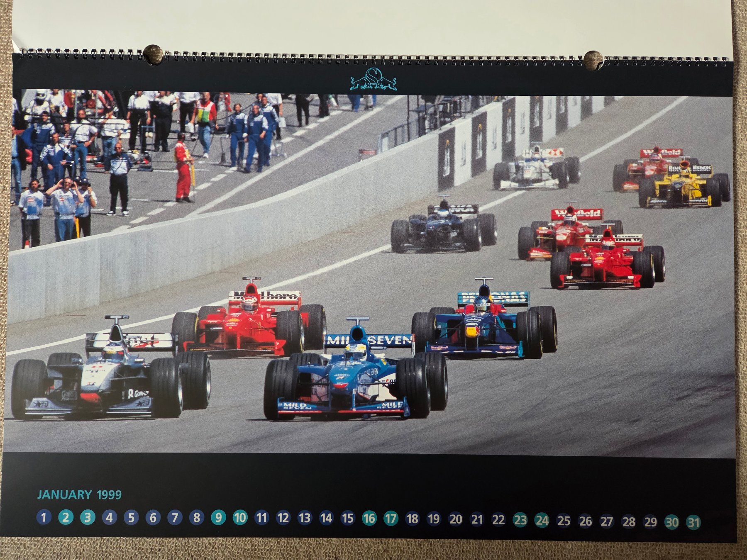The width and height of the screenshot is (747, 560).
Task: Select date 5 on the calendar
Action: (131, 518)
